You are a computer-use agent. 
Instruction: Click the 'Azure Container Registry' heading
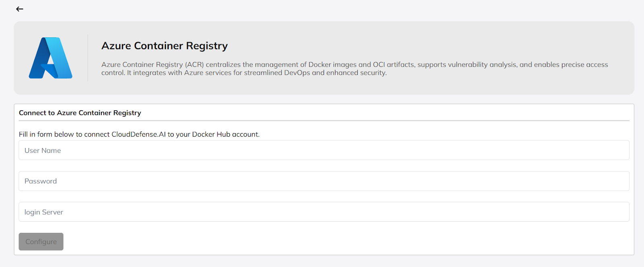[x=165, y=46]
